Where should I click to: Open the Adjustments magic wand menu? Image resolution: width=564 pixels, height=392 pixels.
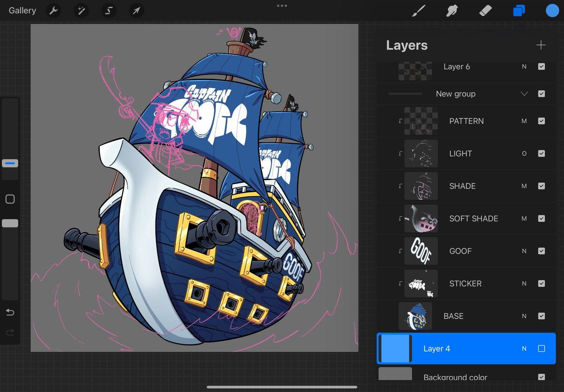[81, 10]
